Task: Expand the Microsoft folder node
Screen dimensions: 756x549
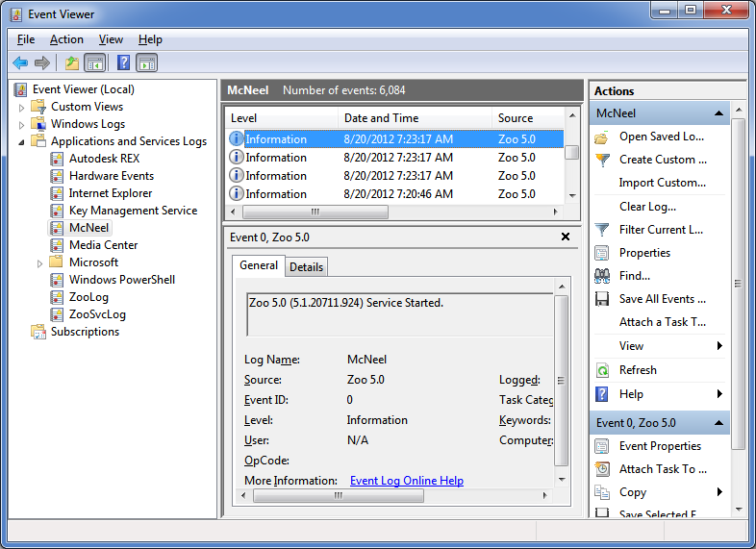Action: tap(39, 263)
